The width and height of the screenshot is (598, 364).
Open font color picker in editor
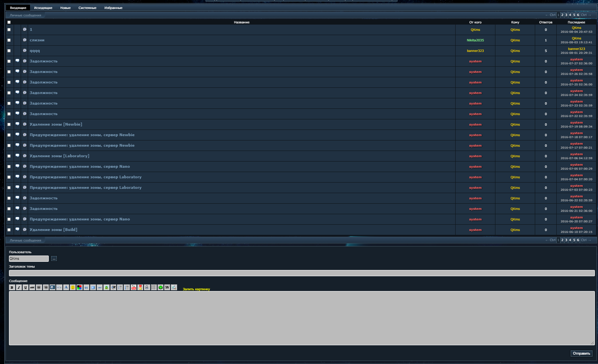(80, 288)
